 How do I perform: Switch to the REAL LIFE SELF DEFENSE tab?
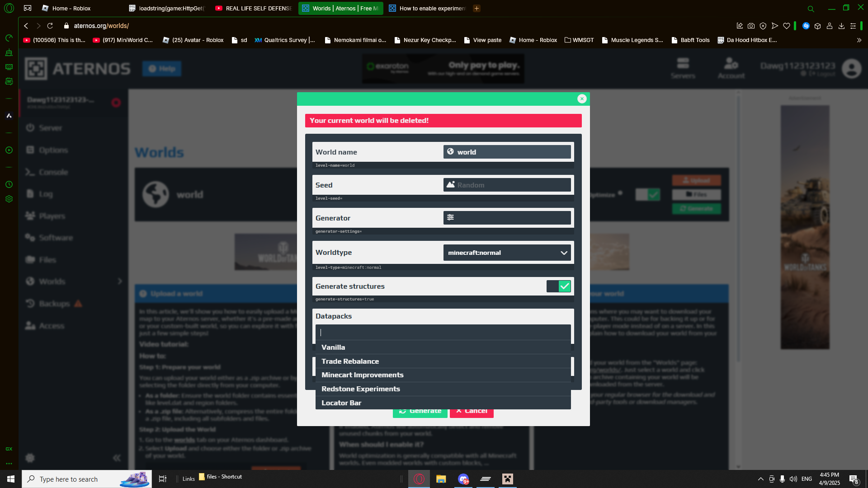(254, 8)
